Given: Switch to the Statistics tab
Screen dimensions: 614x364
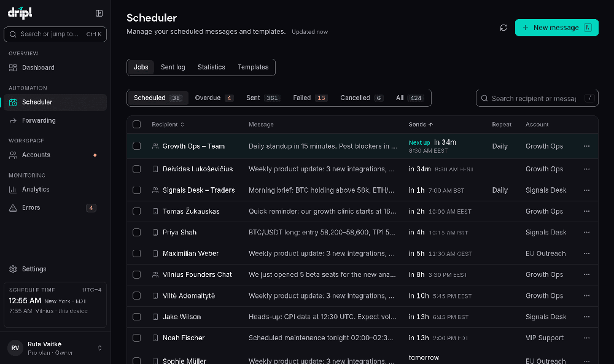Looking at the screenshot, I should (x=211, y=68).
